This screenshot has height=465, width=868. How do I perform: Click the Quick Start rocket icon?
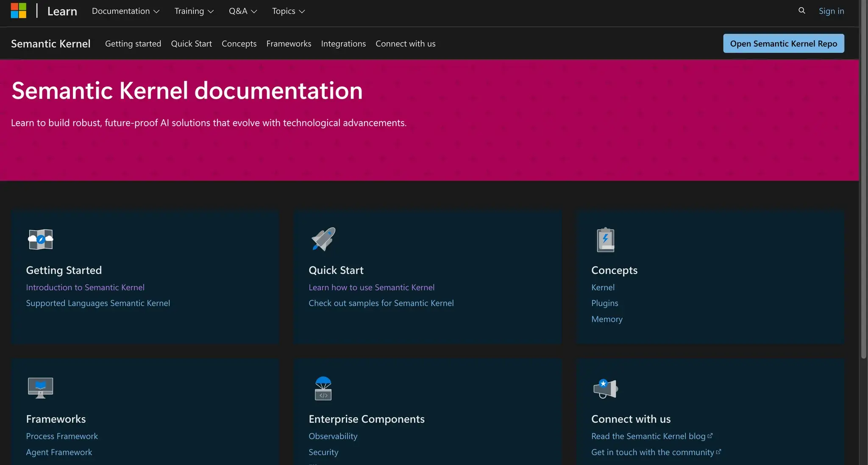point(323,239)
